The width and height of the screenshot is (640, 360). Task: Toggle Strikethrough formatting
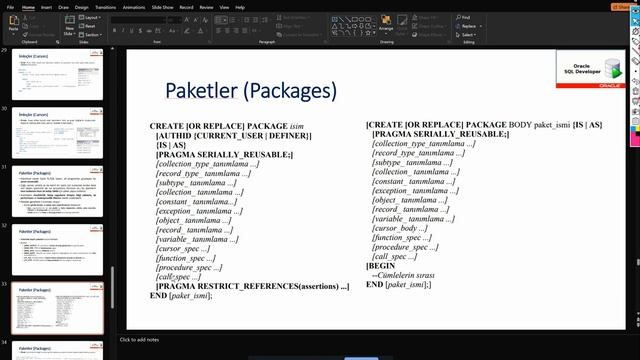pyautogui.click(x=149, y=31)
